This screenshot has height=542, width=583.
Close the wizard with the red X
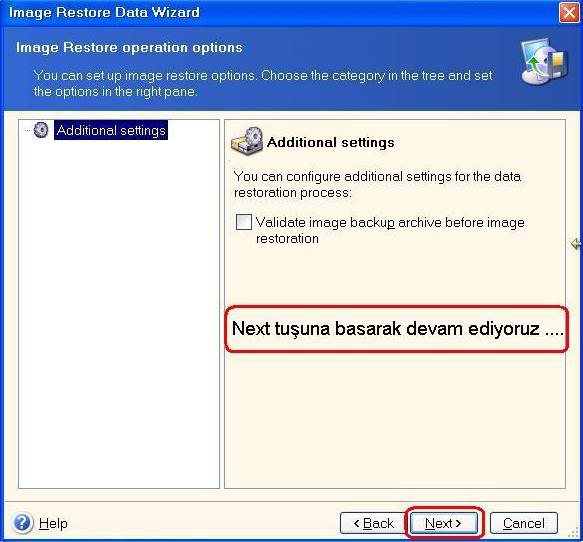click(569, 13)
